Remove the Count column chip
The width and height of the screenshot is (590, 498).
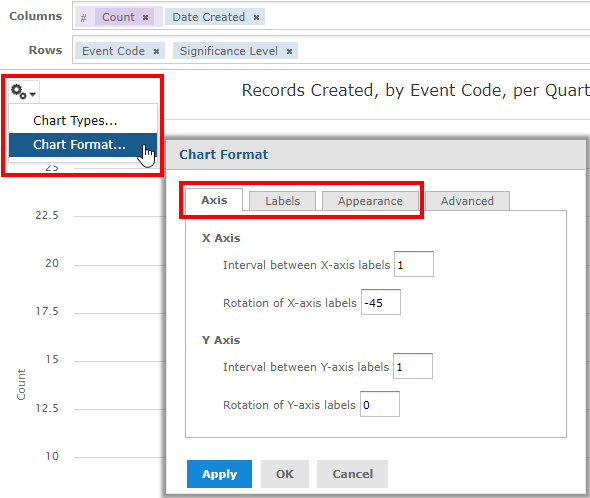click(145, 17)
